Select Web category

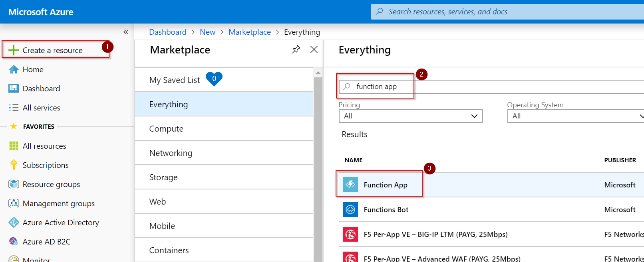[x=224, y=201]
